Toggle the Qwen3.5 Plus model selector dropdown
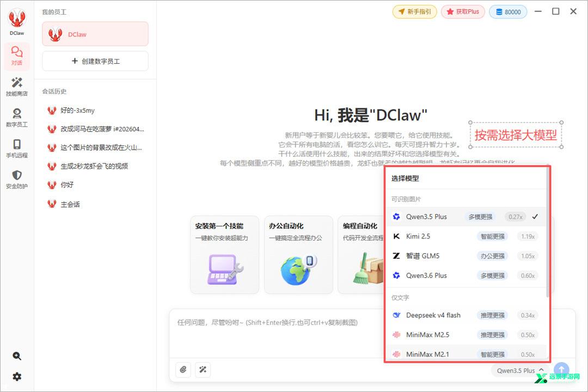588x392 pixels. point(520,371)
